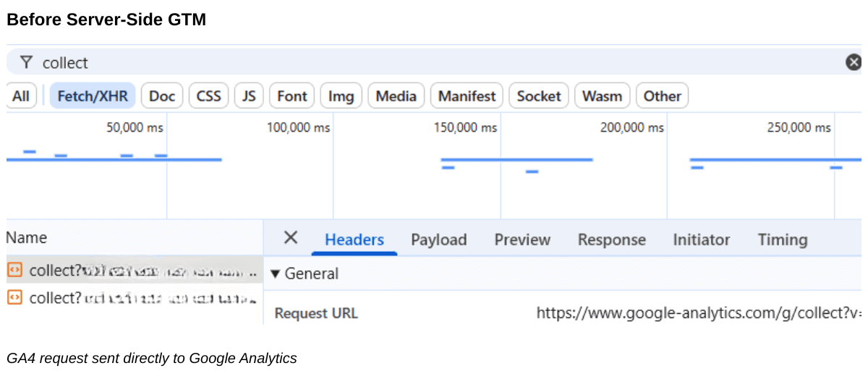Image resolution: width=868 pixels, height=376 pixels.
Task: Click the filter funnel icon
Action: click(26, 62)
